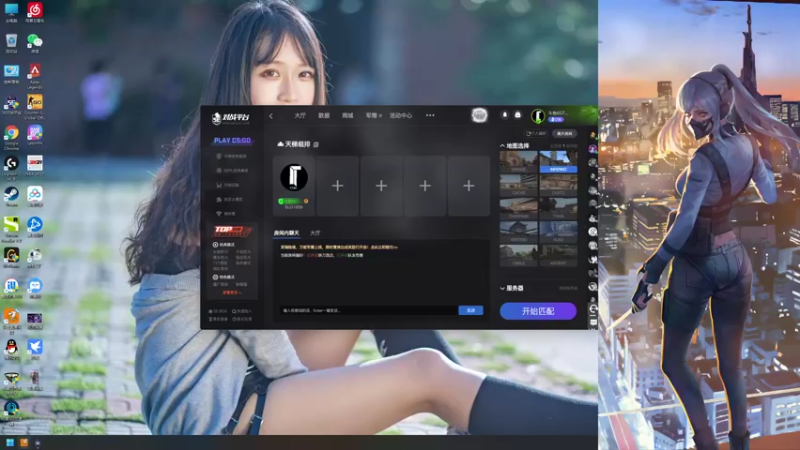
Task: Click the top friend avatar in the friends strip
Action: [x=593, y=136]
